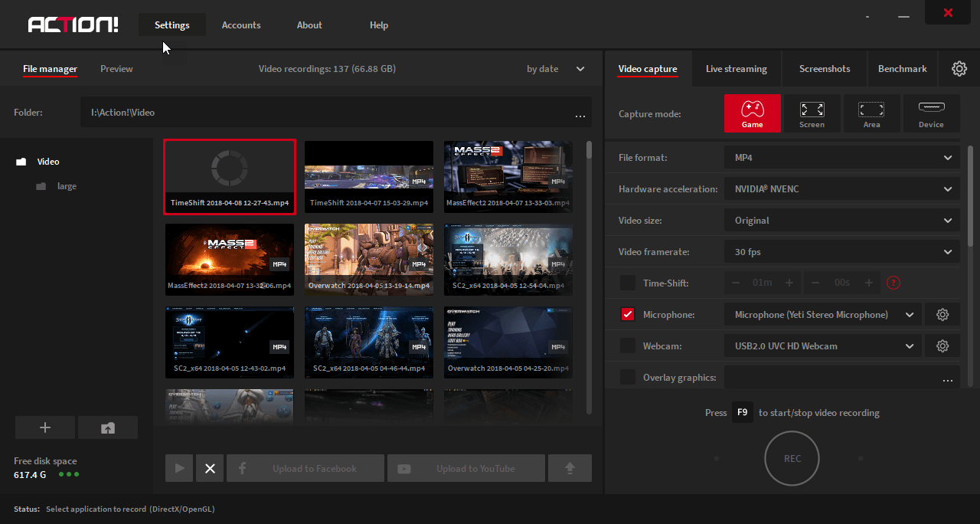This screenshot has height=524, width=980.
Task: Select SC2_x64 2018-04-05 04-46-44.mp4 thumbnail
Action: point(369,342)
